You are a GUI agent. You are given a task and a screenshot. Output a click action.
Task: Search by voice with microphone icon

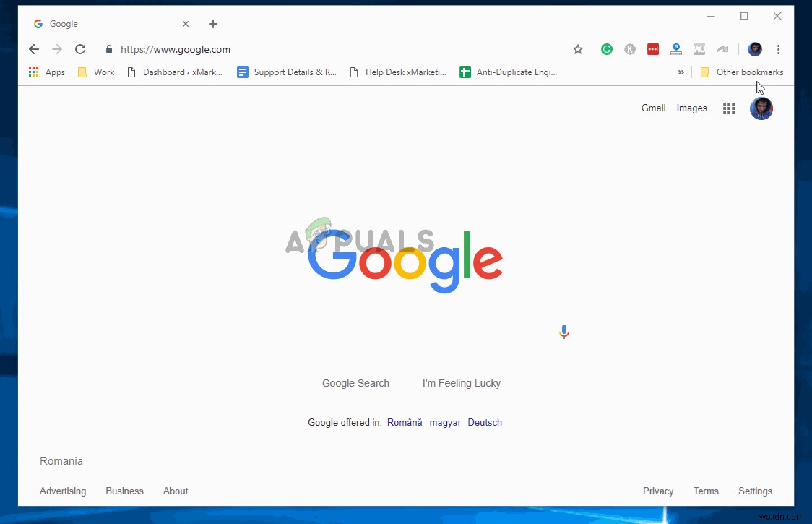(564, 332)
